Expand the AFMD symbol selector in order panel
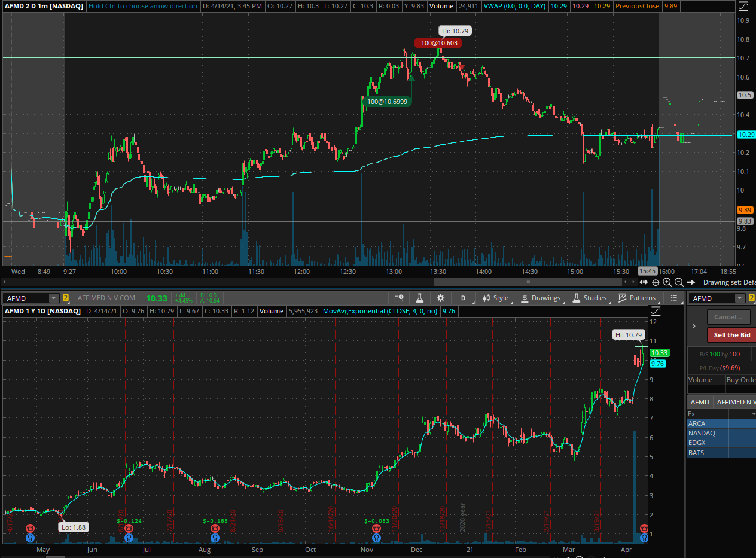 coord(740,298)
